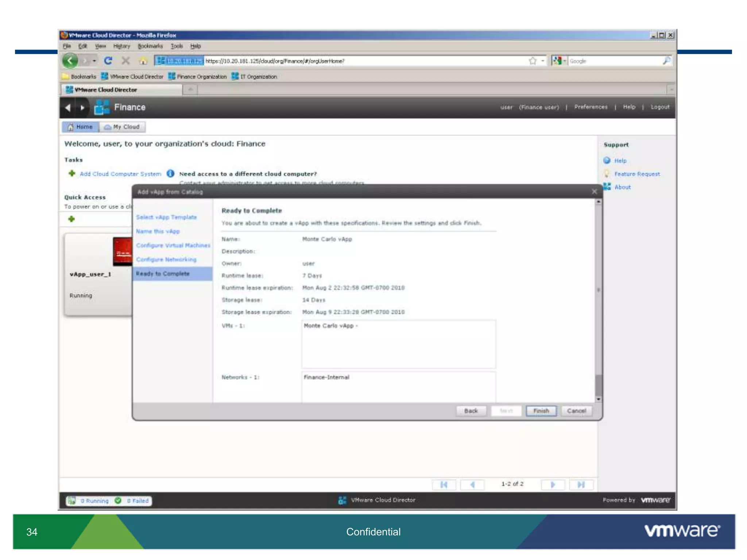Close the Add vApp from Catalog dialog
747x560 pixels.
[x=594, y=191]
